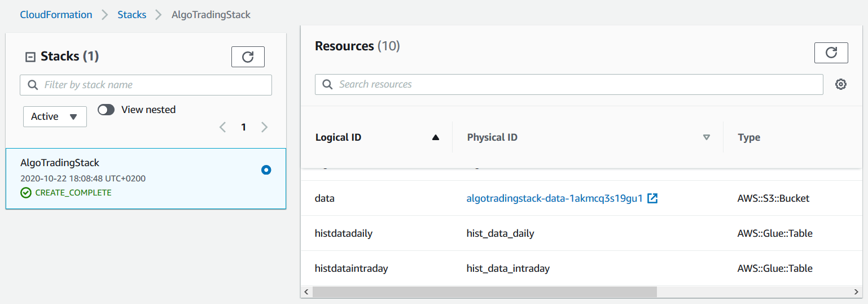Image resolution: width=868 pixels, height=304 pixels.
Task: Open algotradingstack-data S3 bucket link
Action: [554, 198]
